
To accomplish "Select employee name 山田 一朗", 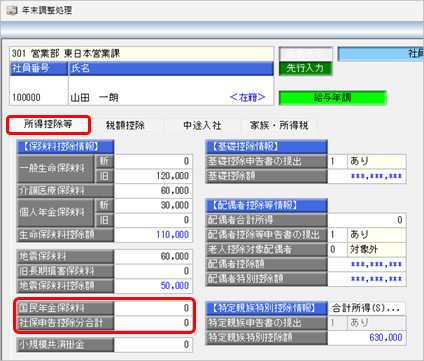I will (x=94, y=98).
